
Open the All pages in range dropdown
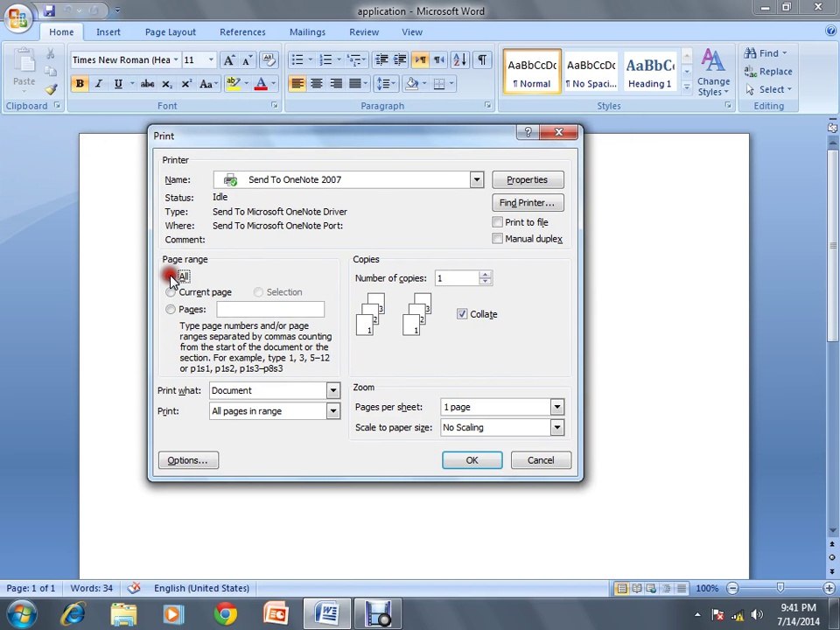click(x=332, y=411)
